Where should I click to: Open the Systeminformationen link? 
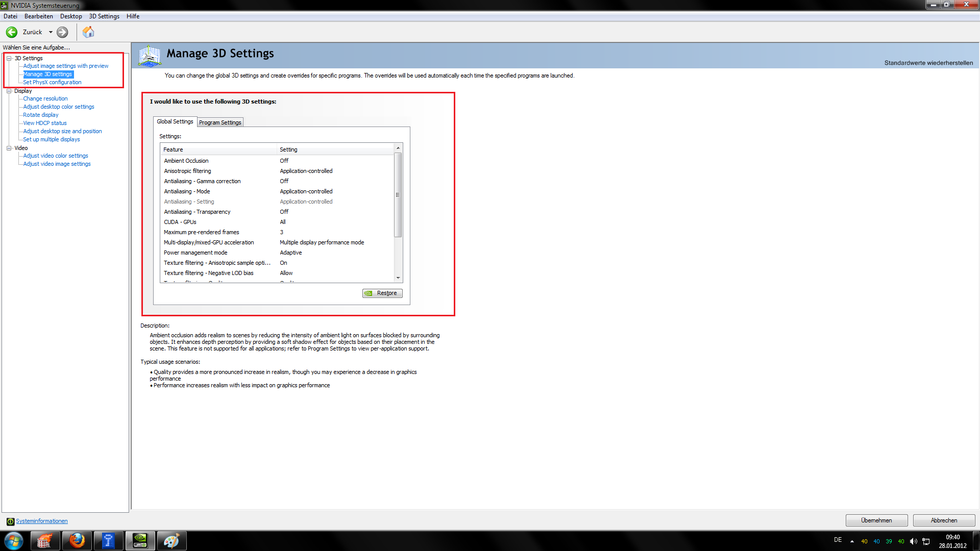coord(42,521)
